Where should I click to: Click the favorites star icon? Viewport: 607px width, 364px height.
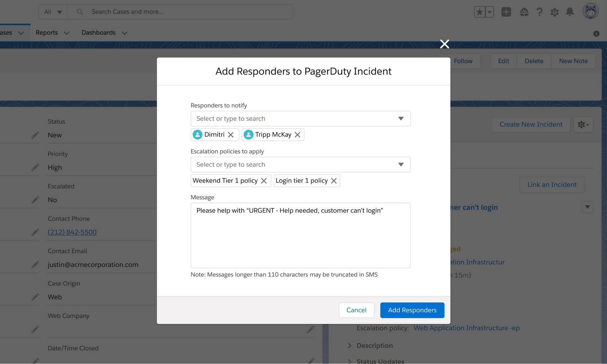480,12
